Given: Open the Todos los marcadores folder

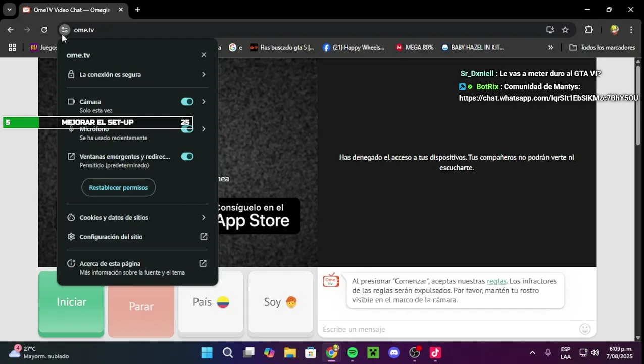Looking at the screenshot, I should [602, 48].
